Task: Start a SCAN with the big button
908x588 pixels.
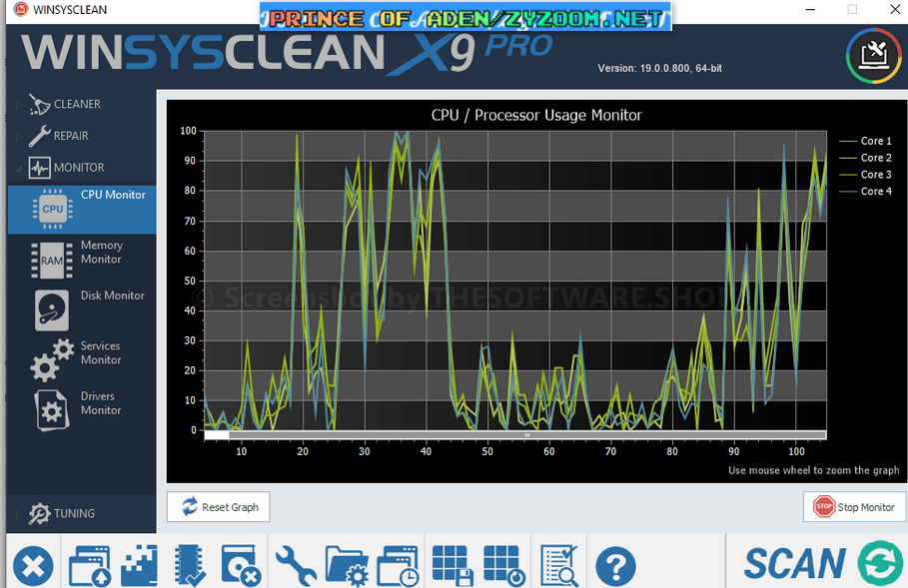Action: (794, 564)
